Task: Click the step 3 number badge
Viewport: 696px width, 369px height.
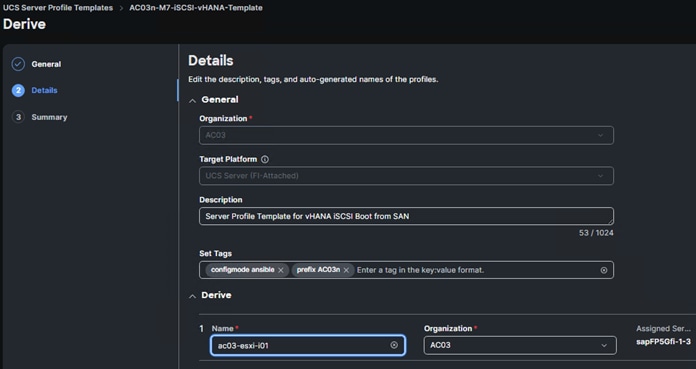Action: coord(18,117)
